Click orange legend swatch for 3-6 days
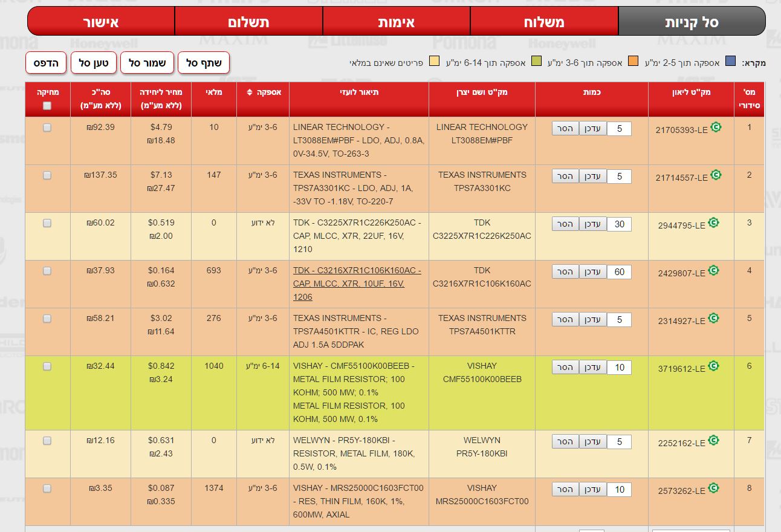The height and width of the screenshot is (532, 781). point(634,61)
